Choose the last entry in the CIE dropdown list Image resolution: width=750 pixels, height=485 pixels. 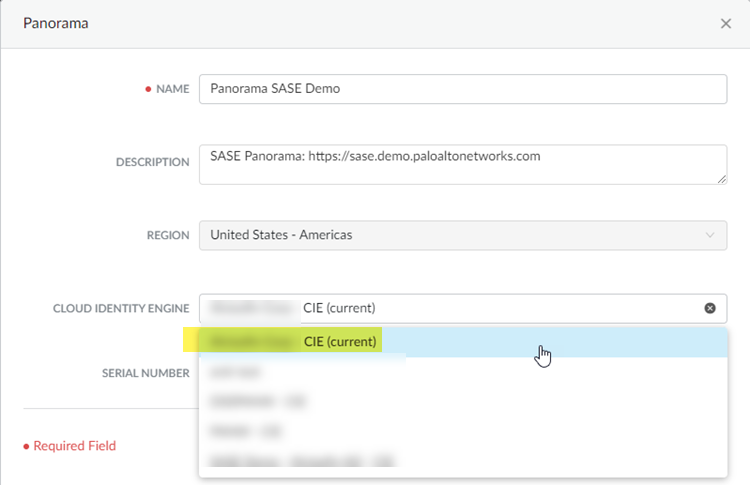click(x=302, y=461)
